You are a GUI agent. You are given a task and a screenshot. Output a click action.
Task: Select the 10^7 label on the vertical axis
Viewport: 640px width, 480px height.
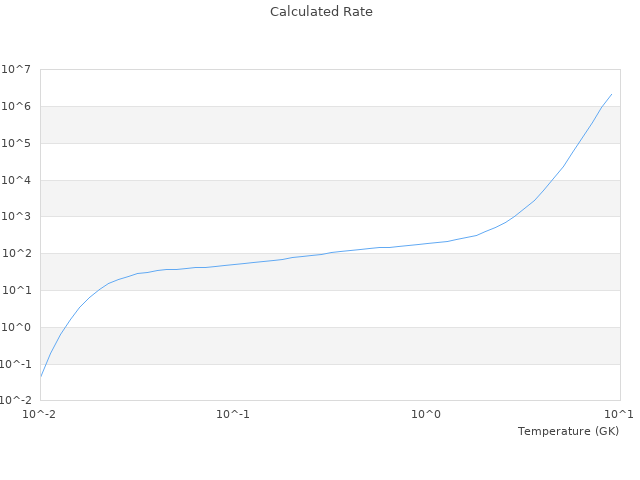coord(17,70)
